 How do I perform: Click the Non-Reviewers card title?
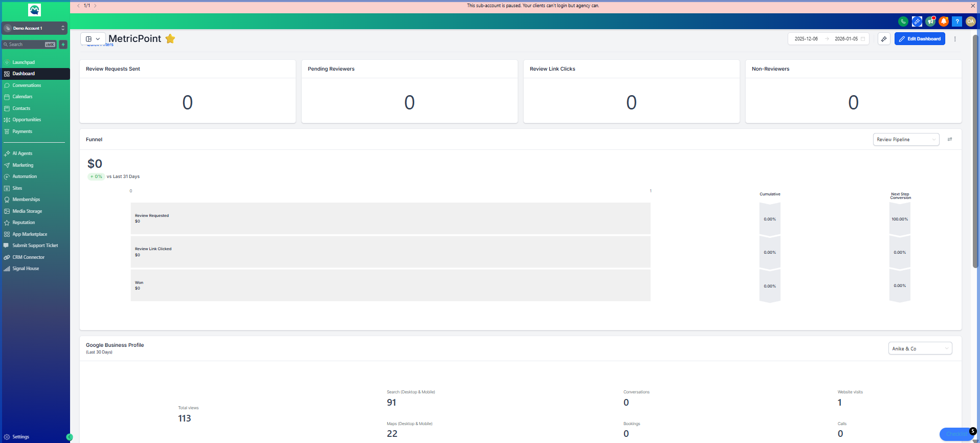770,69
